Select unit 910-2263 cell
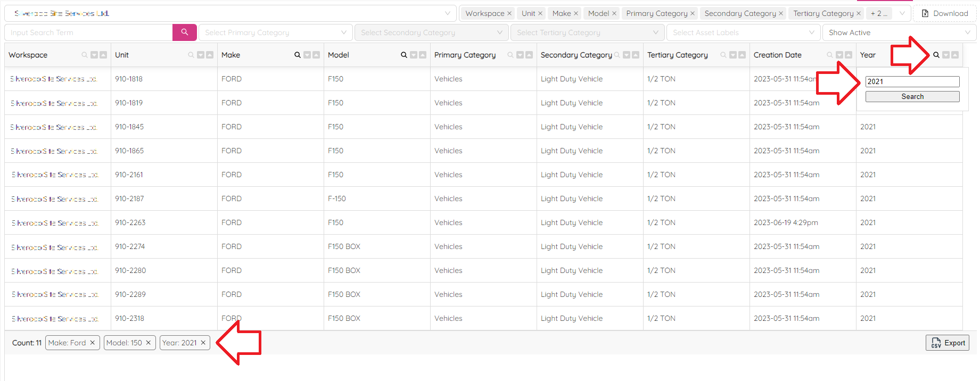 click(164, 222)
